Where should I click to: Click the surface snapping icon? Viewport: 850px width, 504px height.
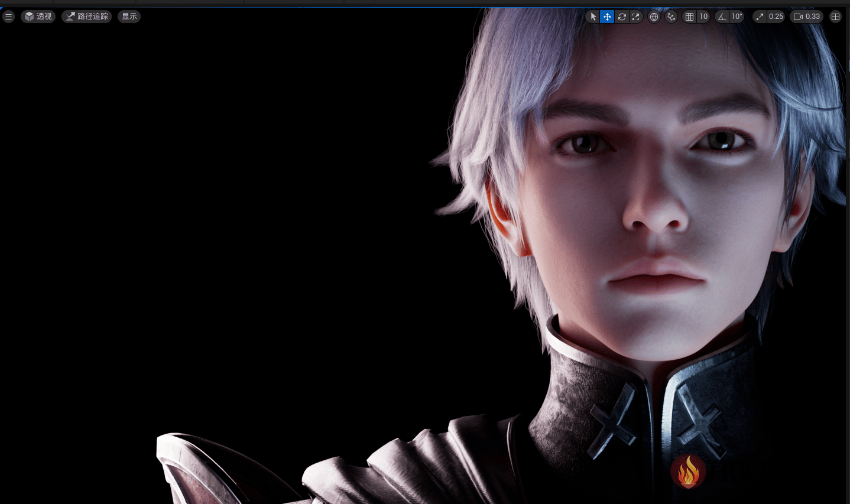tap(671, 17)
